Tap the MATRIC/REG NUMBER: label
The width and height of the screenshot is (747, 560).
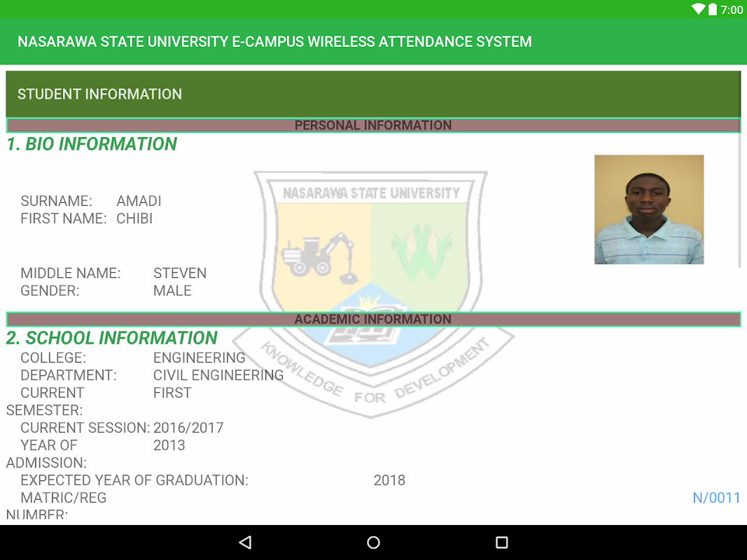point(56,505)
